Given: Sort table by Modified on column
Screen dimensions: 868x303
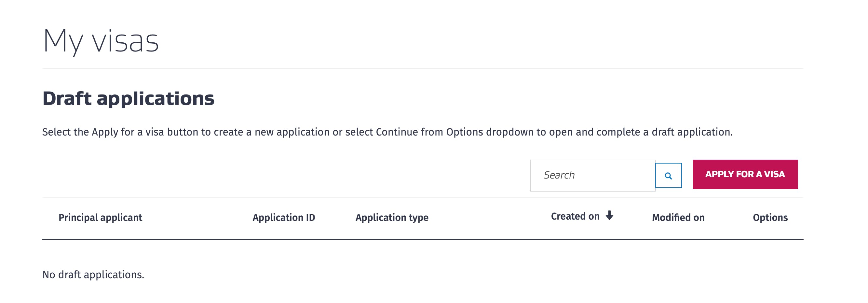Looking at the screenshot, I should [678, 218].
